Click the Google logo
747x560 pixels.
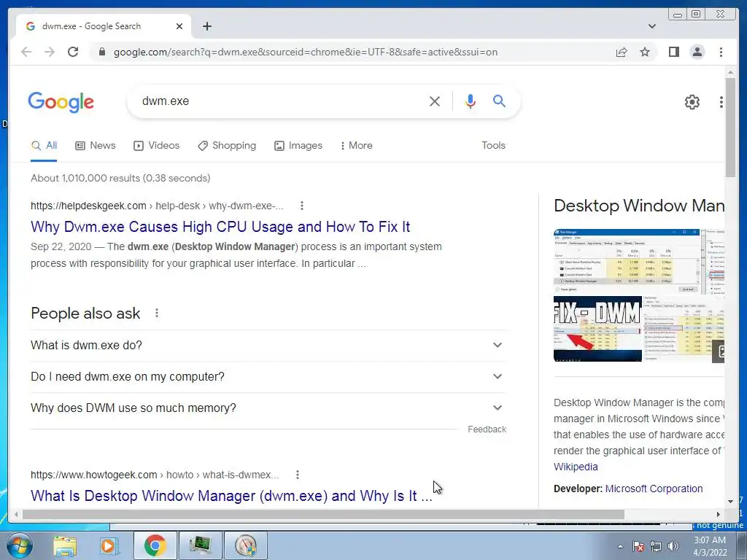61,102
